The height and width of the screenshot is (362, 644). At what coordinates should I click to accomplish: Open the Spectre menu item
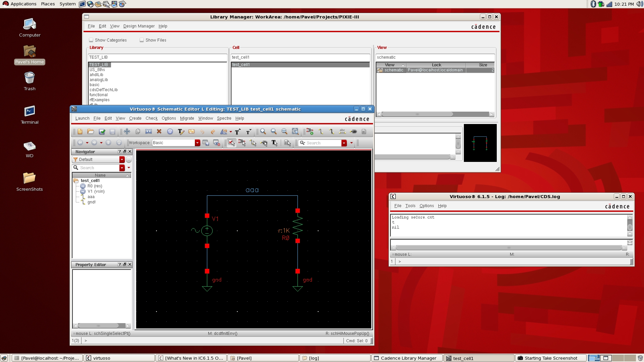(224, 118)
